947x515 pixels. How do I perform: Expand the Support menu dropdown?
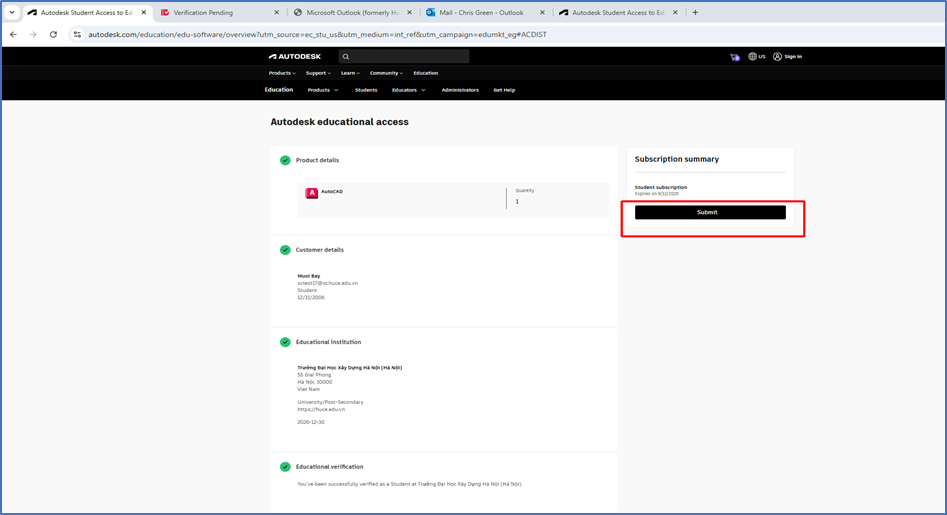pos(318,73)
